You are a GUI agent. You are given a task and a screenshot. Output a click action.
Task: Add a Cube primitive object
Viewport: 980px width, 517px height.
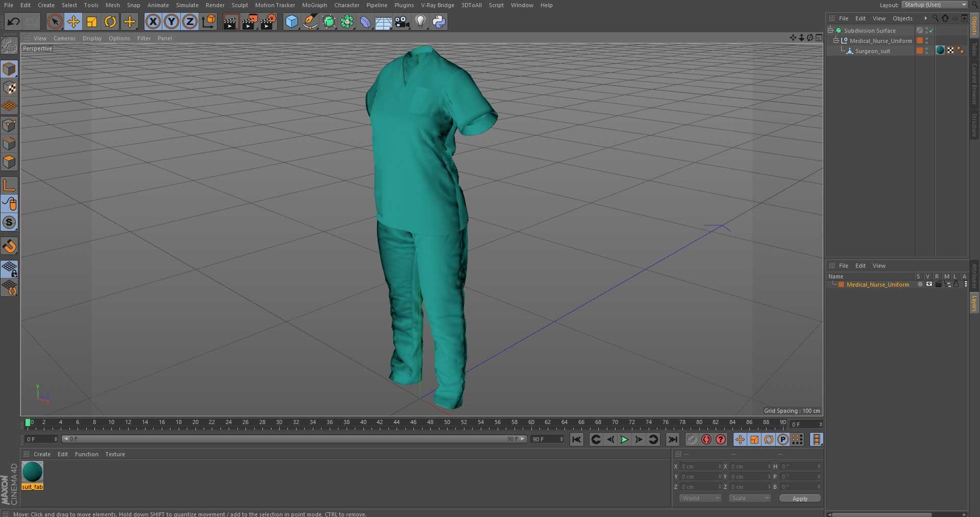(x=291, y=21)
